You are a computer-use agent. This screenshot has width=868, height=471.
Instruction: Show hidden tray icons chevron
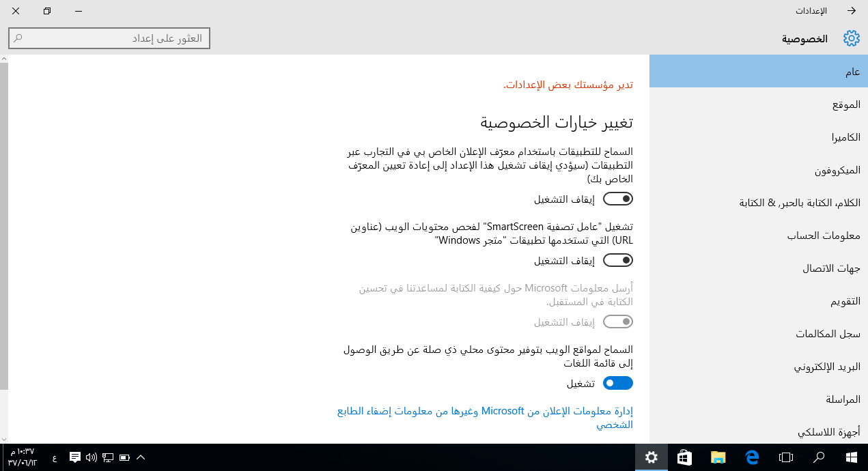[141, 457]
